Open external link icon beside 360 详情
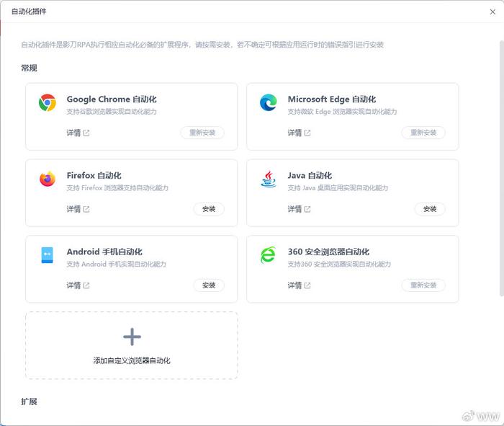 tap(307, 285)
